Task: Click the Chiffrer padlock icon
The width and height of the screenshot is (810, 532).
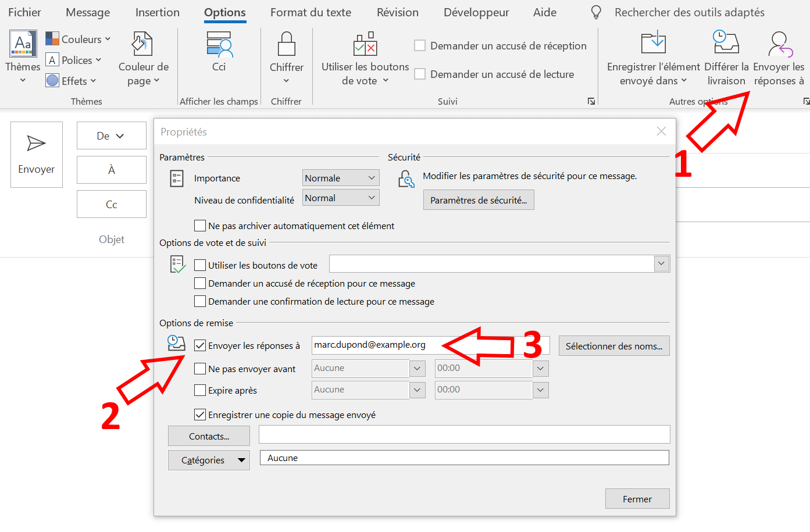Action: pyautogui.click(x=287, y=44)
